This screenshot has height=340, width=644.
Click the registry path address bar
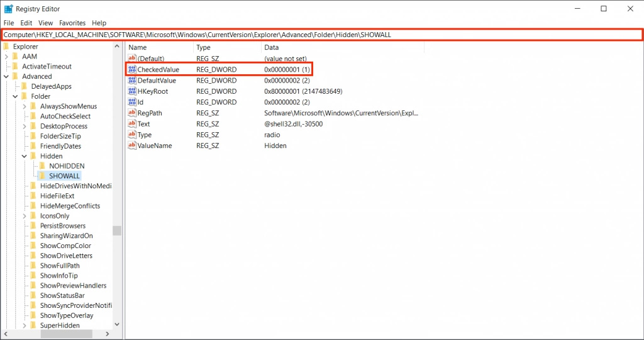click(322, 35)
